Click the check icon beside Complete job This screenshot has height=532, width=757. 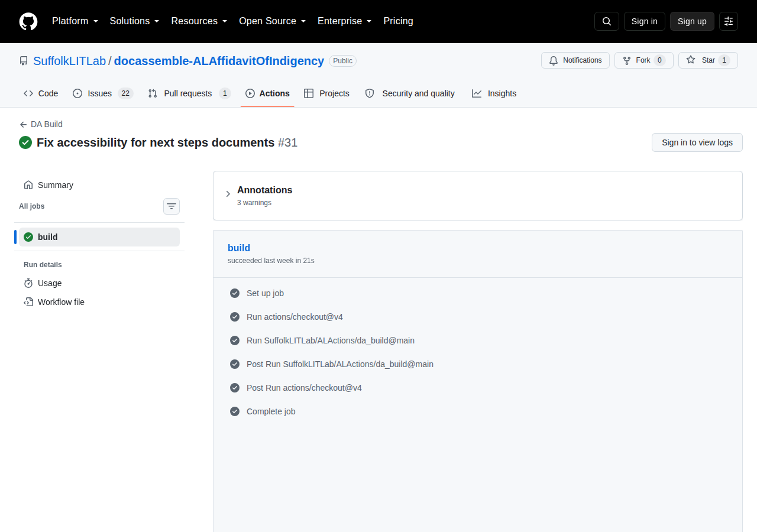click(x=235, y=411)
